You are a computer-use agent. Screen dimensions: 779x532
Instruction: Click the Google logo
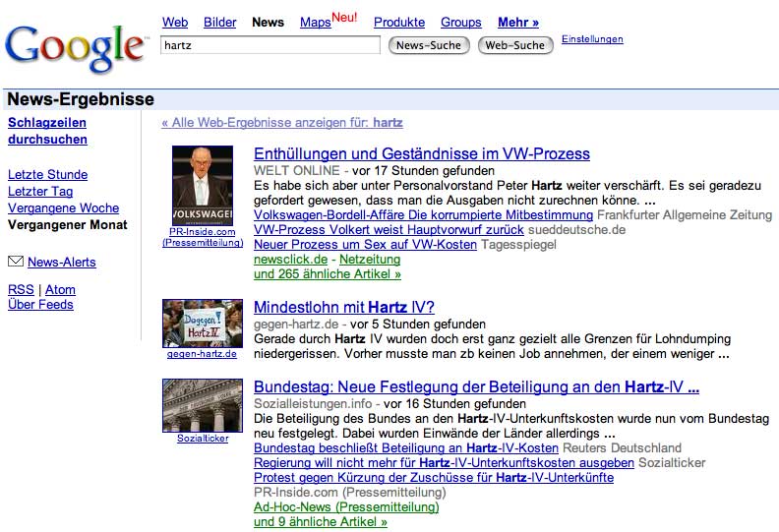coord(75,44)
